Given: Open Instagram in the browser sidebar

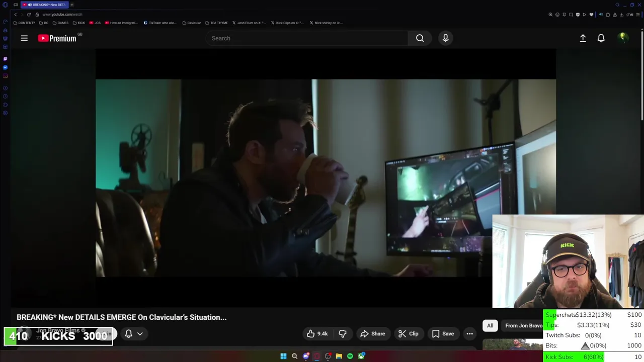Looking at the screenshot, I should 5,76.
